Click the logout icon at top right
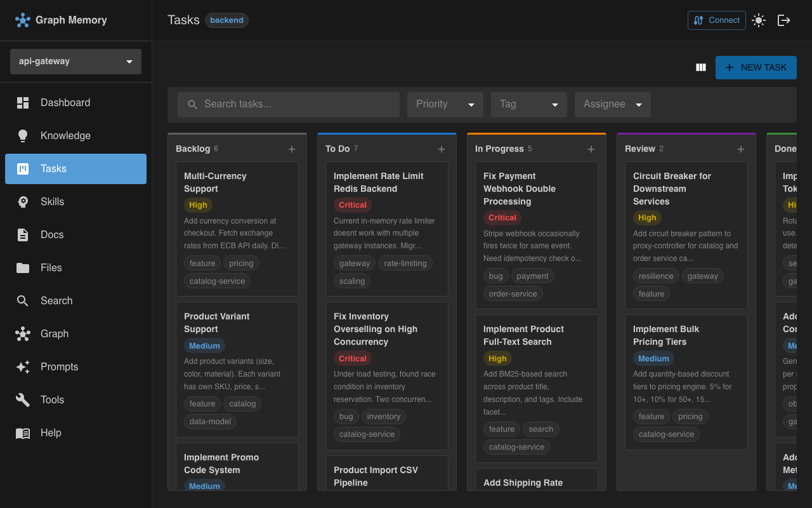This screenshot has height=508, width=812. tap(784, 20)
